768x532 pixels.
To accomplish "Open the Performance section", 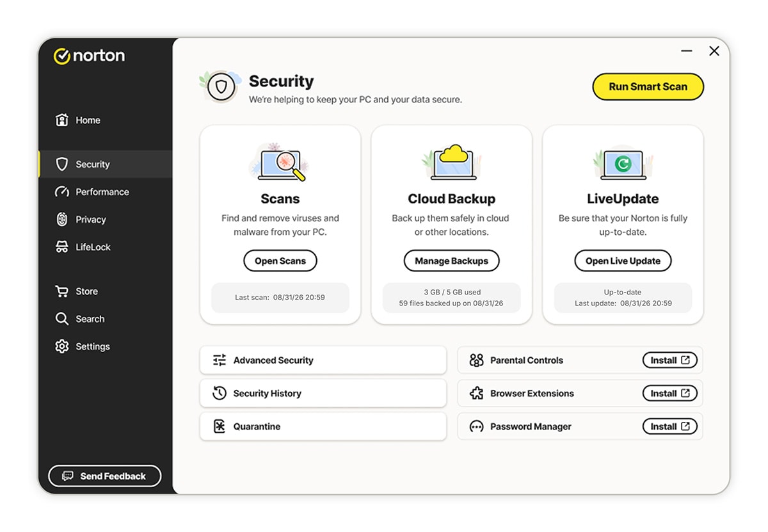I will click(105, 191).
